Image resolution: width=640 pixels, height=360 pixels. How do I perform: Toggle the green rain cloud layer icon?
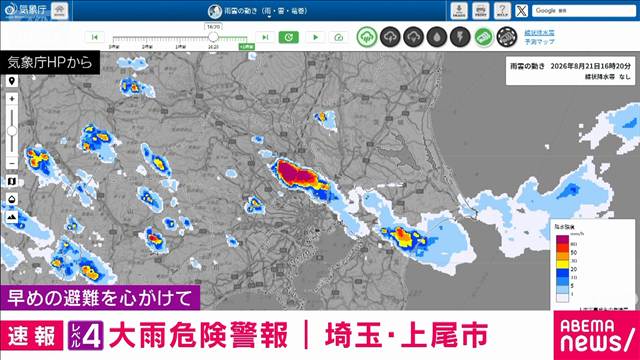(367, 37)
